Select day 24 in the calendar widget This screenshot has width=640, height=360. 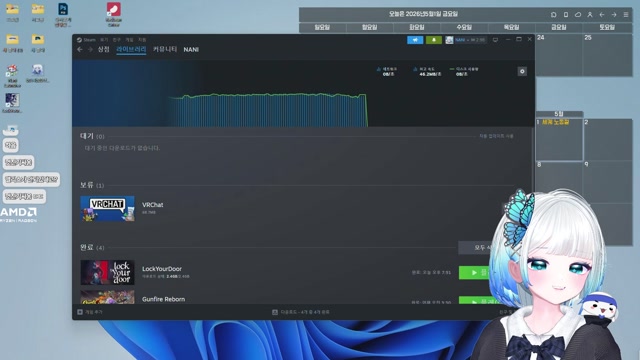[559, 54]
